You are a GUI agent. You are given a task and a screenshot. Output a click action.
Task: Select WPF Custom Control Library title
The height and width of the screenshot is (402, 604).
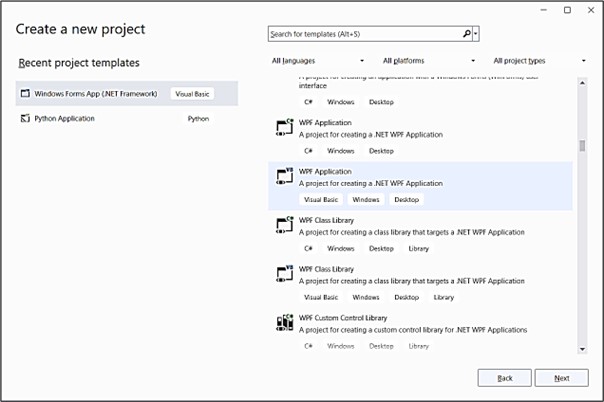pos(343,318)
